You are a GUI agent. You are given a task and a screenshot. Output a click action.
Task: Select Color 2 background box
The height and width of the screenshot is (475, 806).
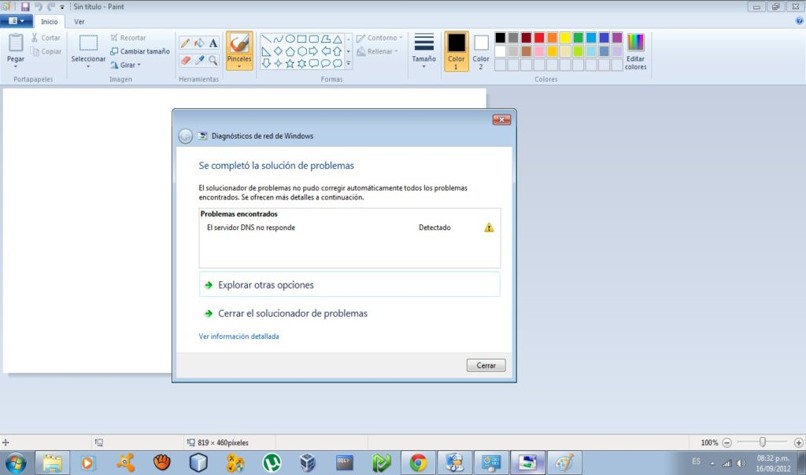click(x=481, y=51)
